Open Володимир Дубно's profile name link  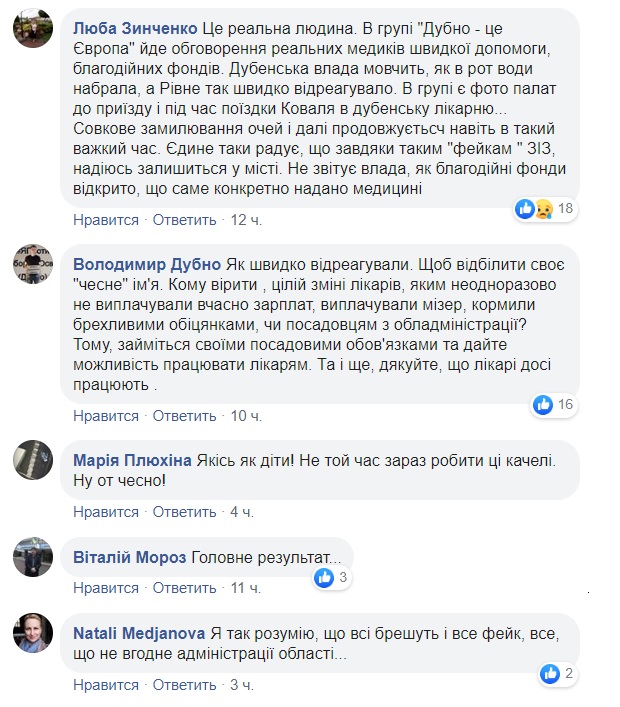(x=147, y=264)
